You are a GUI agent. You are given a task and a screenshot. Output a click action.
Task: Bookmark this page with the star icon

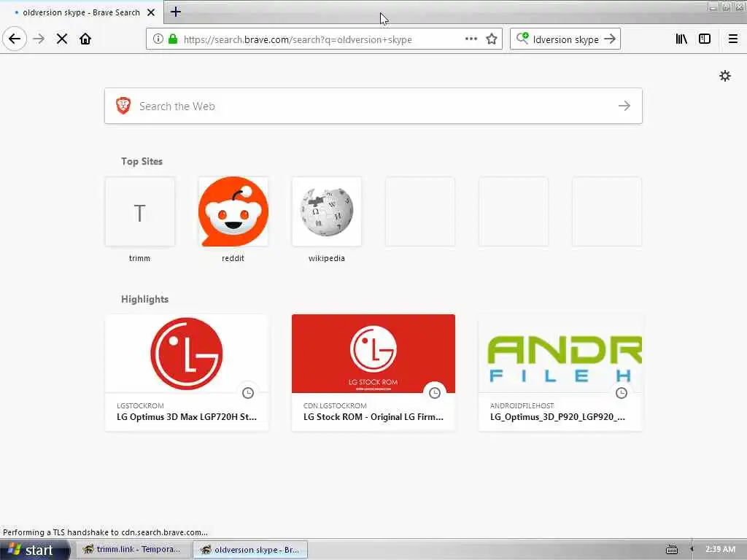point(492,39)
